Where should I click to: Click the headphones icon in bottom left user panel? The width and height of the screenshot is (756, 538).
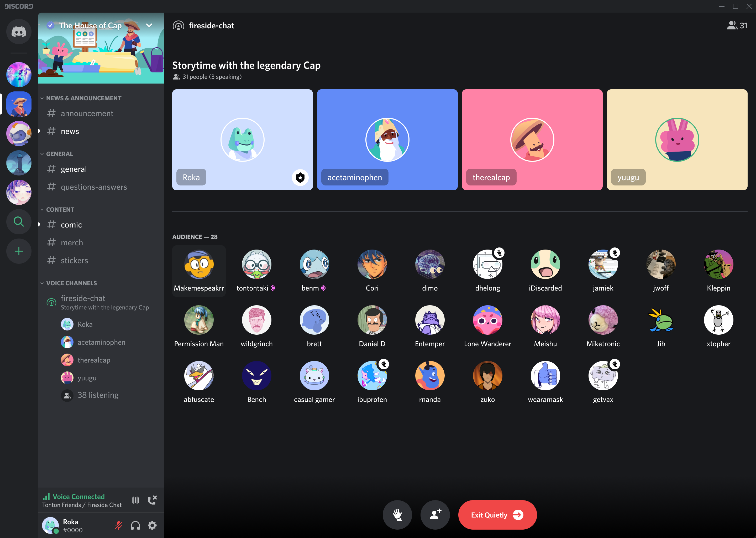135,525
